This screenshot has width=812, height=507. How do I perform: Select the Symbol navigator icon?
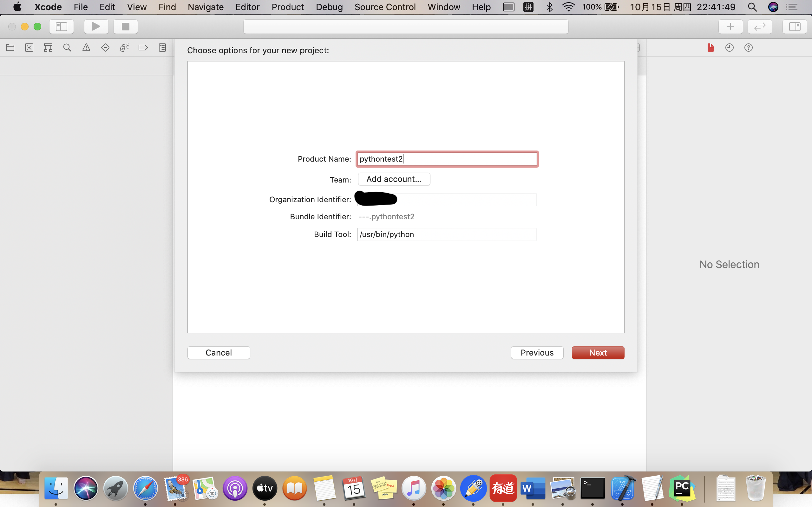(48, 47)
